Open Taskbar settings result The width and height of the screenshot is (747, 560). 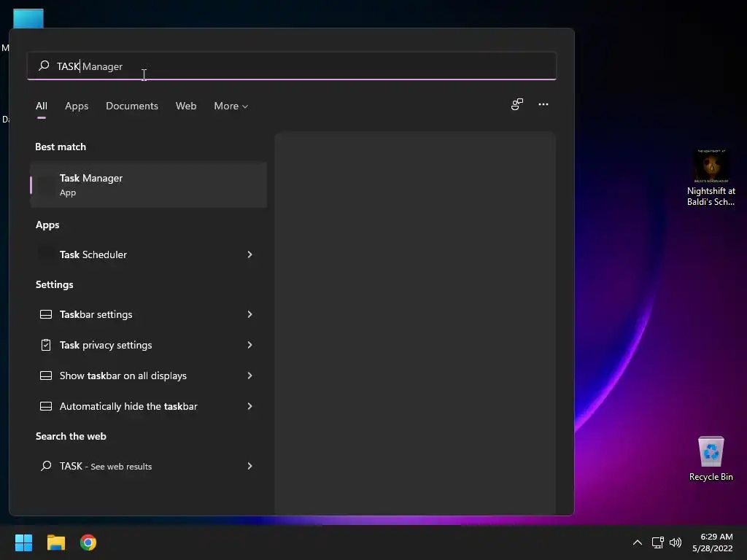coord(148,314)
